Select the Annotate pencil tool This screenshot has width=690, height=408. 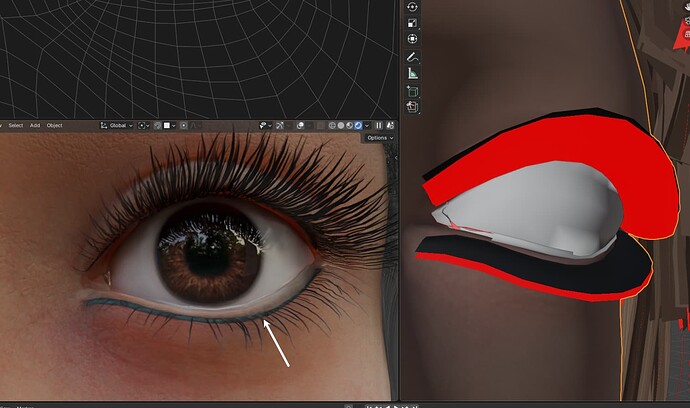(x=412, y=57)
